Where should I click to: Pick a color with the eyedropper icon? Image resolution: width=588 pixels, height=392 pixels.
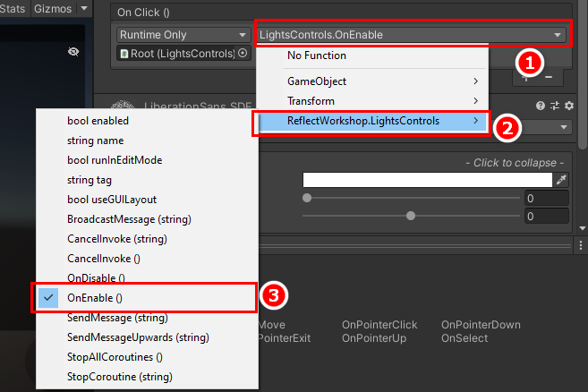561,180
